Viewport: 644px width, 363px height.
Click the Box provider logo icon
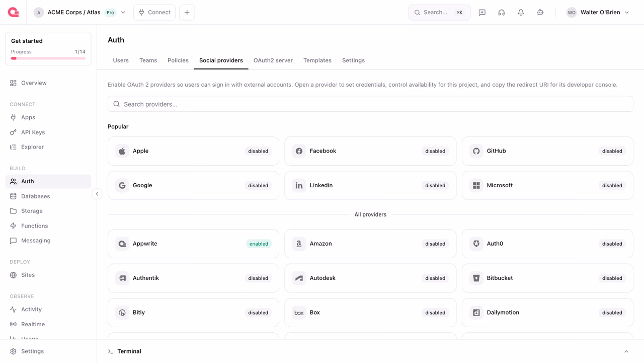coord(299,313)
